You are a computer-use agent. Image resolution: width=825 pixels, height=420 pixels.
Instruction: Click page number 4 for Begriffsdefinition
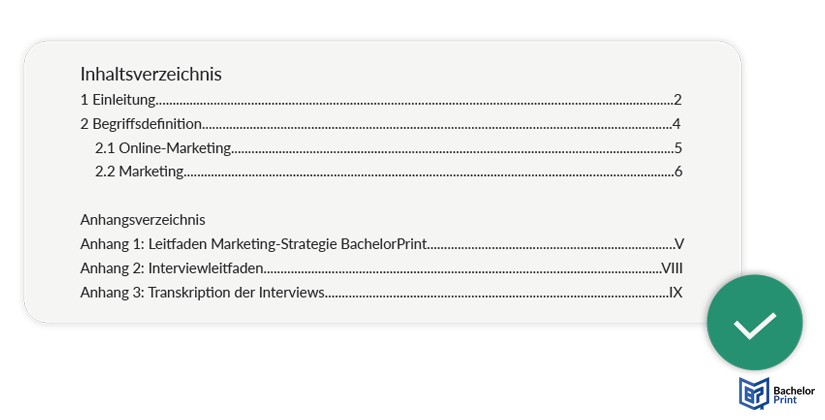(677, 124)
